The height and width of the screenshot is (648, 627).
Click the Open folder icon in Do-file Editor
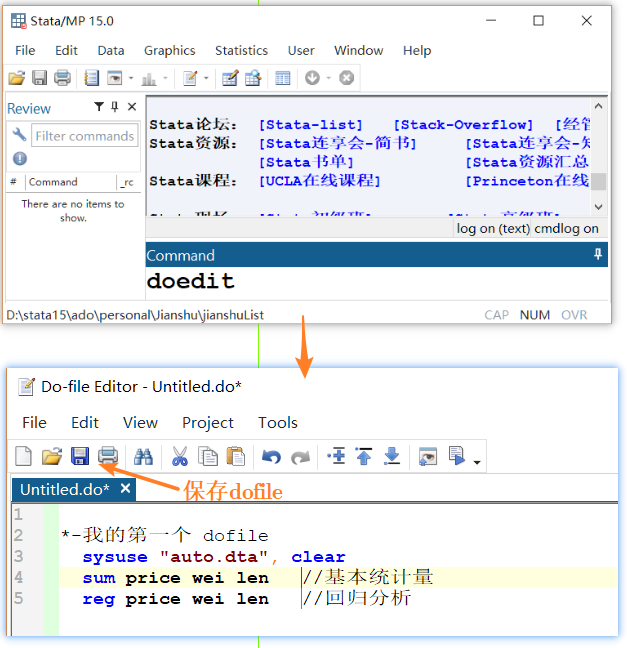coord(52,457)
